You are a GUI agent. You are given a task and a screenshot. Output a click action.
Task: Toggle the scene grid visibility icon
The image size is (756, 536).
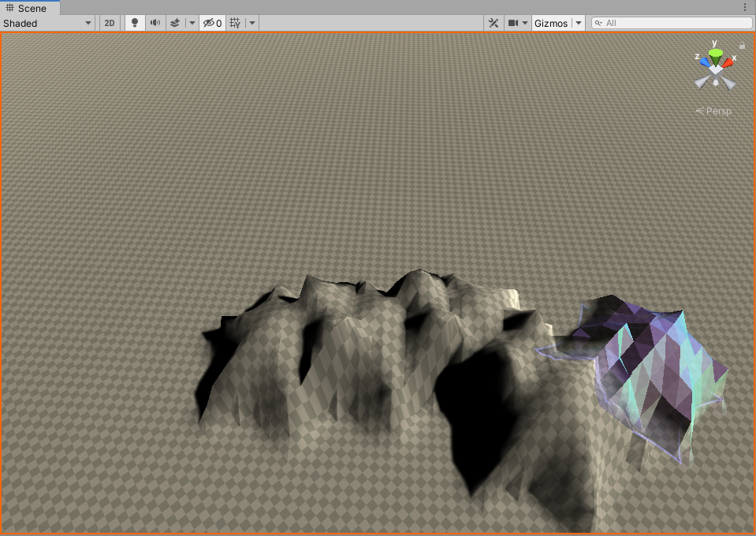coord(235,23)
